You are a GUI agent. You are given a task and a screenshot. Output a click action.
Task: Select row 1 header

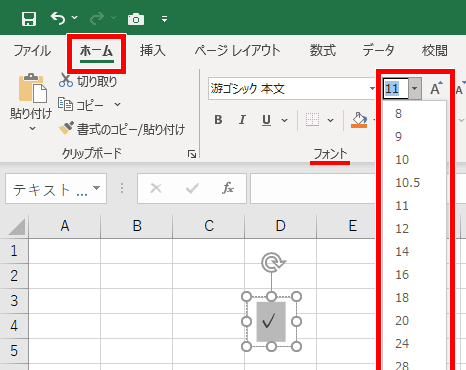coord(14,251)
